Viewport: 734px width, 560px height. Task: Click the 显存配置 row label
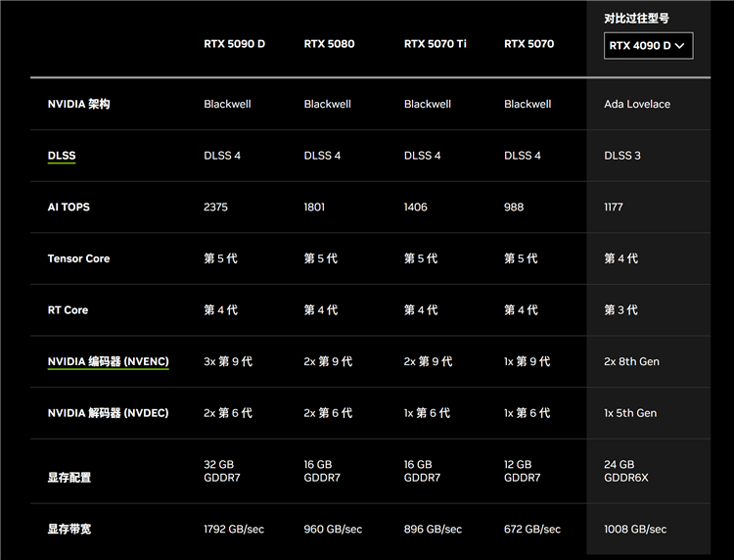click(x=69, y=478)
